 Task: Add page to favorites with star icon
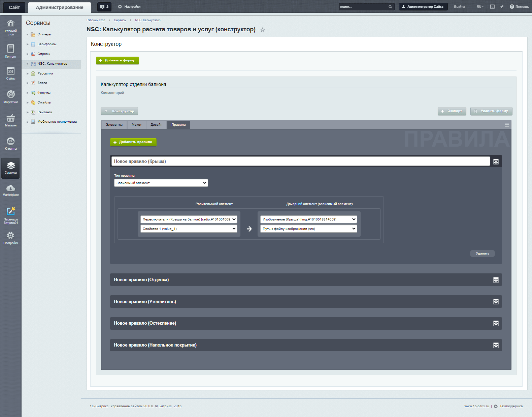(263, 30)
